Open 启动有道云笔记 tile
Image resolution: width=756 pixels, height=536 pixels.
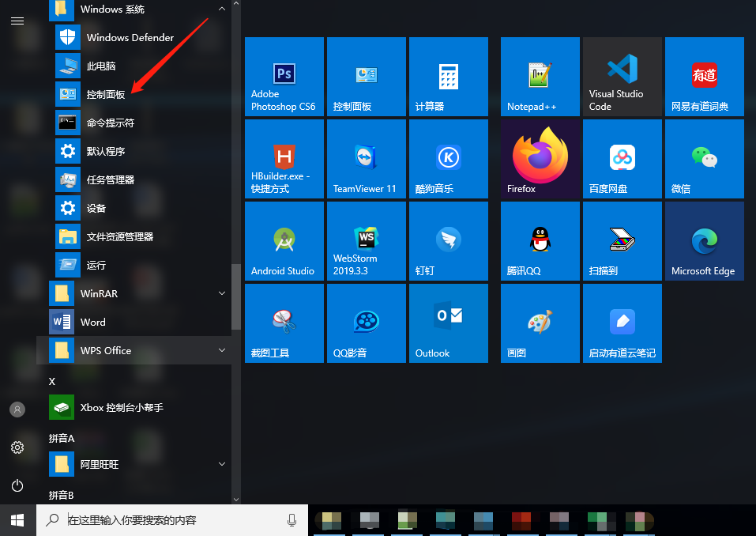pyautogui.click(x=622, y=323)
